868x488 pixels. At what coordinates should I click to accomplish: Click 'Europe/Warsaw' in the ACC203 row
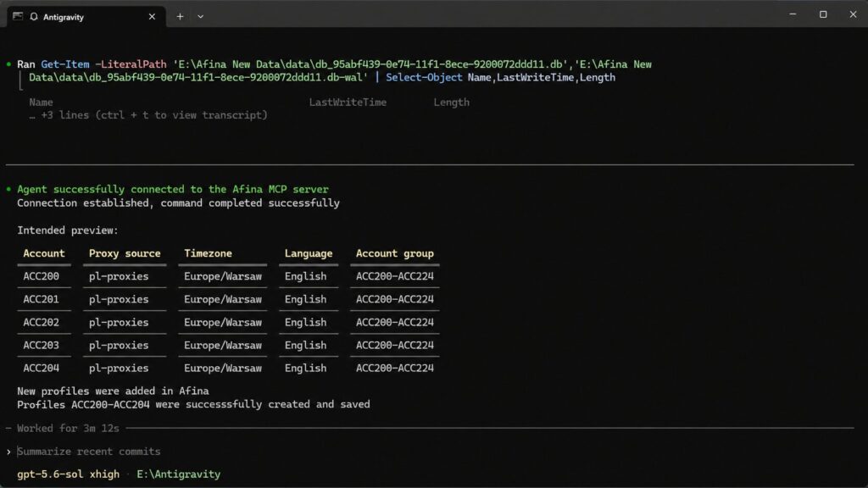tap(223, 346)
